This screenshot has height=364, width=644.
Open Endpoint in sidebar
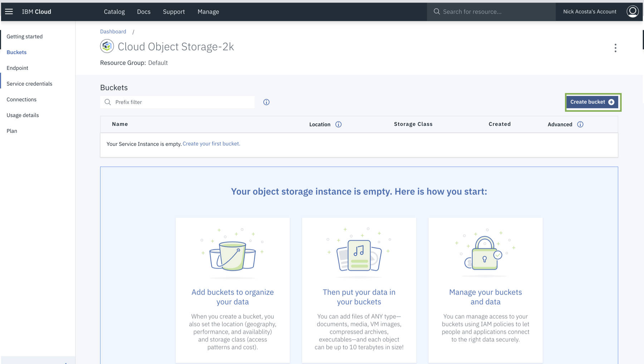coord(17,68)
